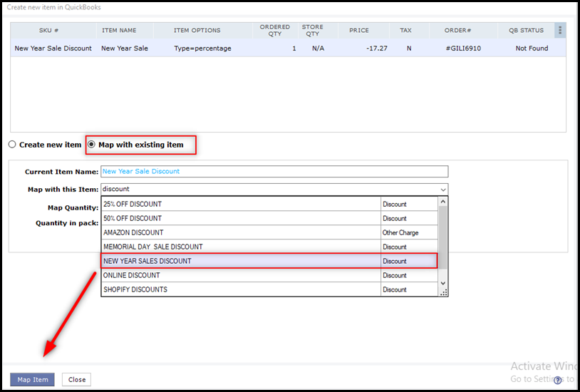
Task: Open the column options kebab menu
Action: click(560, 31)
